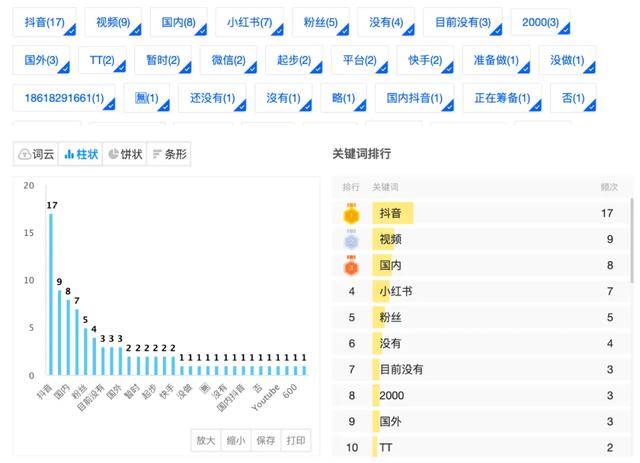The height and width of the screenshot is (463, 640).
Task: Toggle the 沒有(1) keyword chip
Action: [283, 98]
